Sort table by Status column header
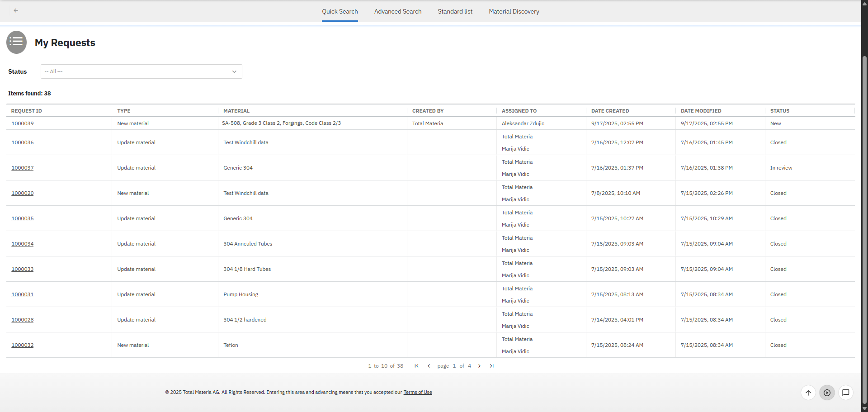Screen dimensions: 868x412 point(779,111)
